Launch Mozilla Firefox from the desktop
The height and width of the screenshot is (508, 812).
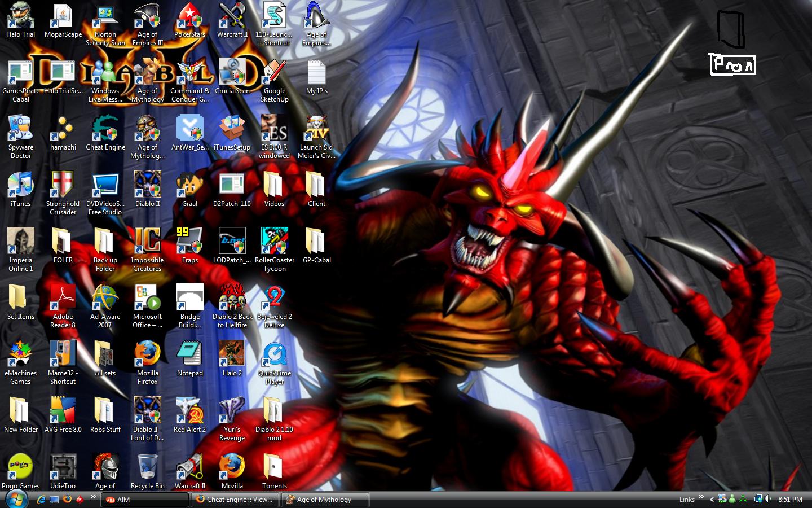(147, 354)
